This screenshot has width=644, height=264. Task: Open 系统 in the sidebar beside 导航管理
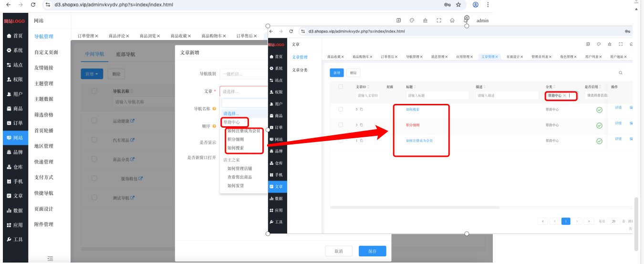(14, 50)
